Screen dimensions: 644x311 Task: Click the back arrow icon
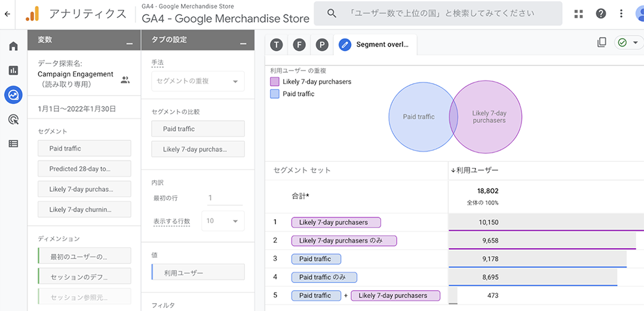7,14
